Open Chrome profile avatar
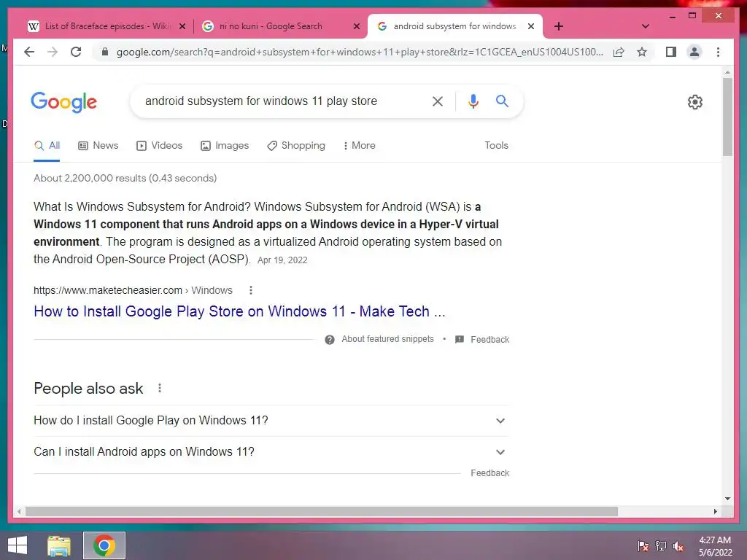747x560 pixels. 694,52
